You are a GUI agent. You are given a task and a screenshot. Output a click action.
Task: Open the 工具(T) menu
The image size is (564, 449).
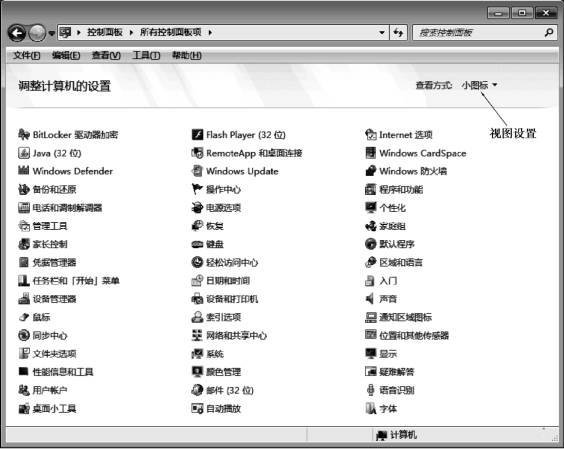click(146, 55)
